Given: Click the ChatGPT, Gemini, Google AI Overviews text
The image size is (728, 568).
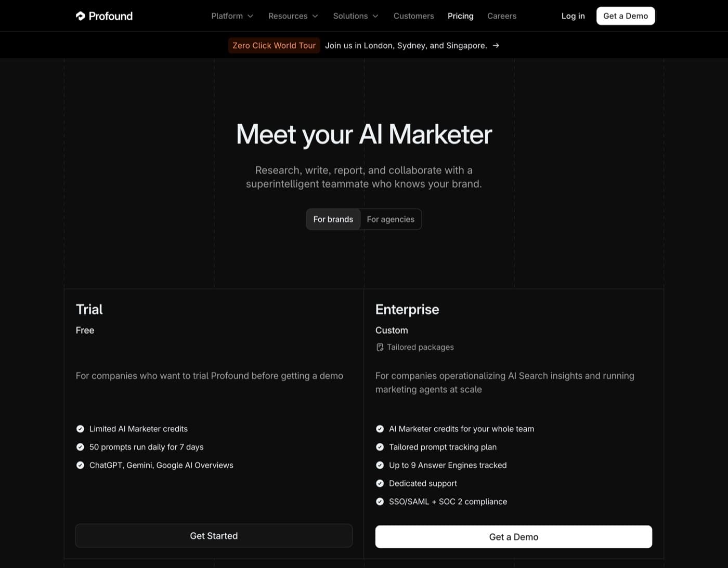Looking at the screenshot, I should (161, 465).
